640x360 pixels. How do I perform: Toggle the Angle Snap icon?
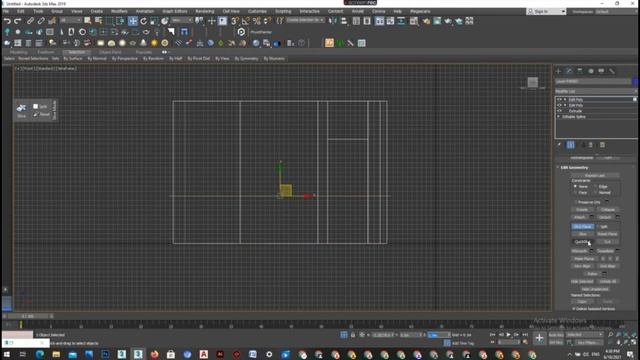point(246,21)
